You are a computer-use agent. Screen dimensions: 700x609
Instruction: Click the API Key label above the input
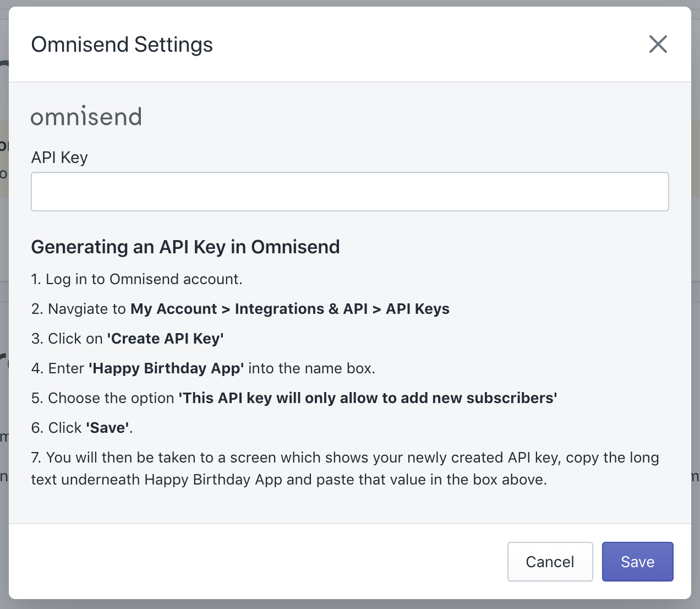[59, 157]
